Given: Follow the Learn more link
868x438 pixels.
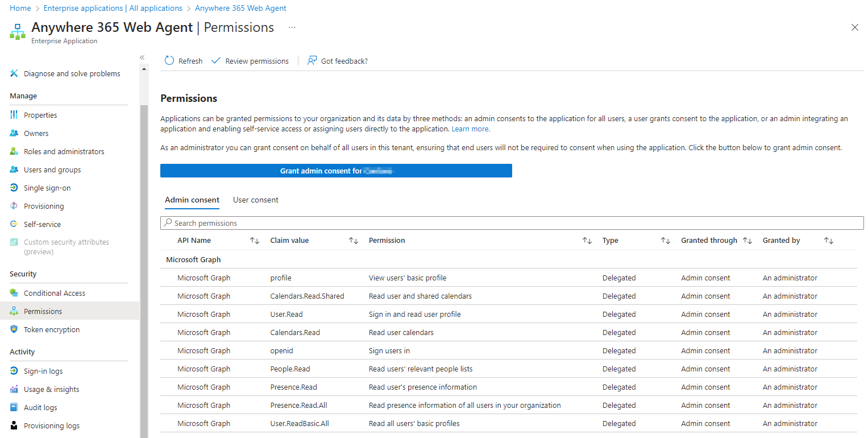Looking at the screenshot, I should pos(471,129).
